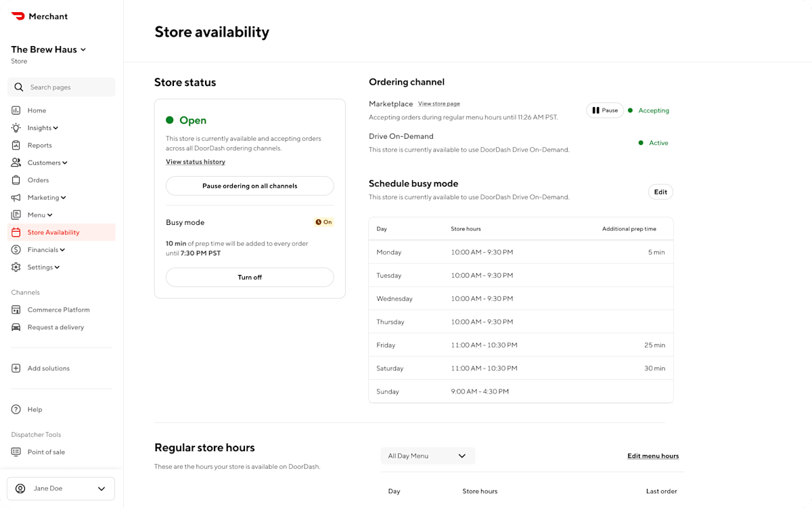The width and height of the screenshot is (812, 508).
Task: Open Commerce Platform under Channels
Action: point(17,310)
